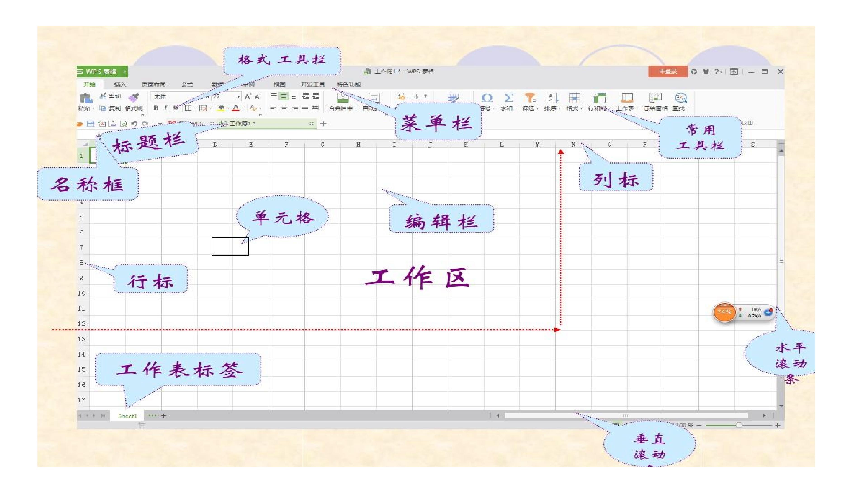The image size is (868, 488).
Task: Click the Filter (筛选) funnel icon
Action: 530,98
